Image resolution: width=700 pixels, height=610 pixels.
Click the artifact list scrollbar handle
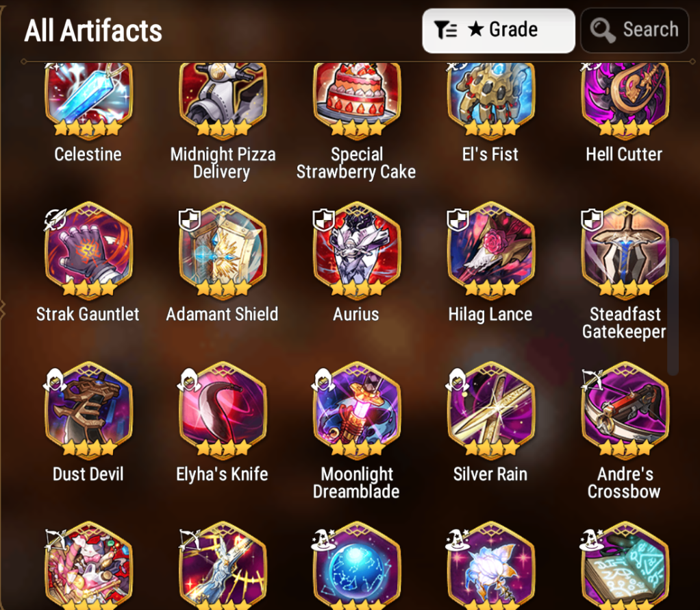[673, 306]
